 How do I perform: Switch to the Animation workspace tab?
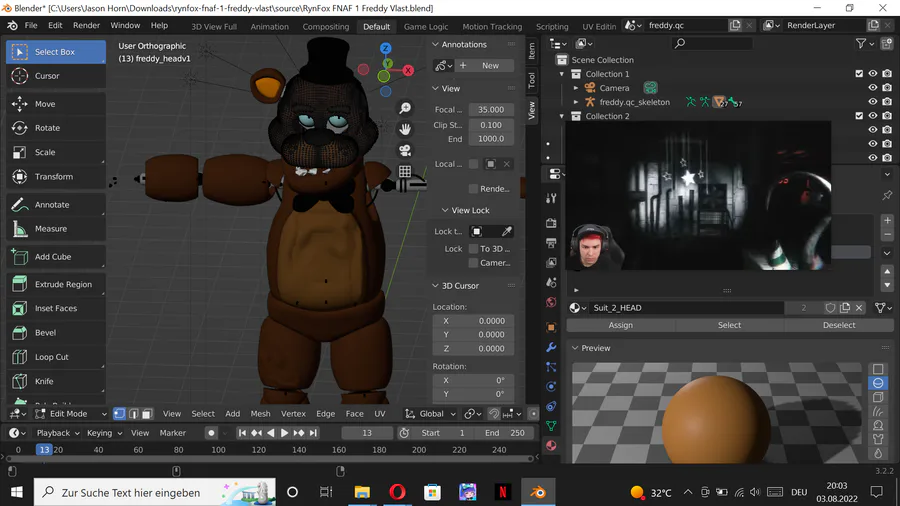click(269, 26)
